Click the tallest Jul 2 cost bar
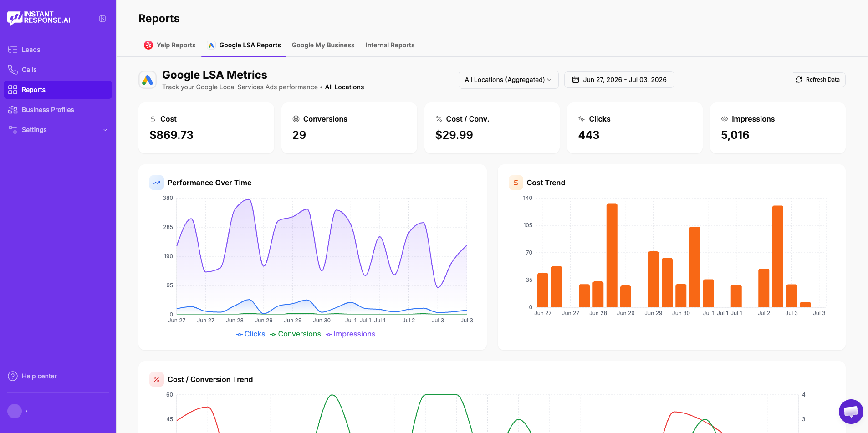This screenshot has height=433, width=868. 778,256
